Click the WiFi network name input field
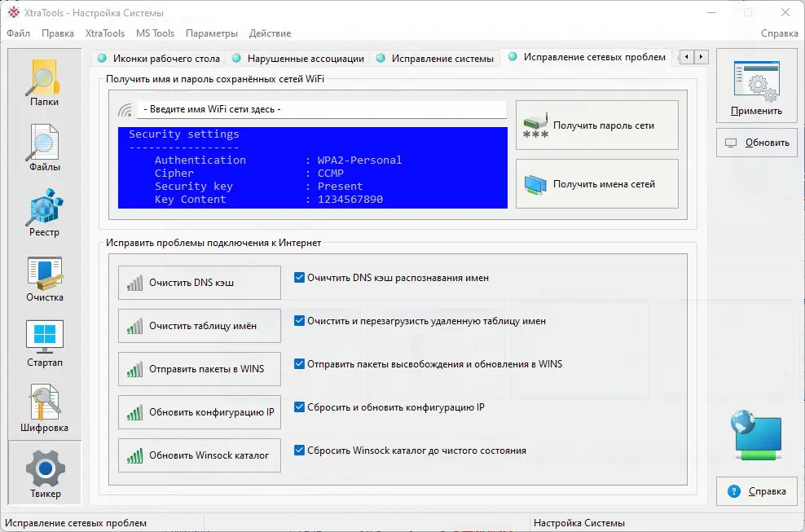Viewport: 805px width, 532px height. tap(321, 109)
